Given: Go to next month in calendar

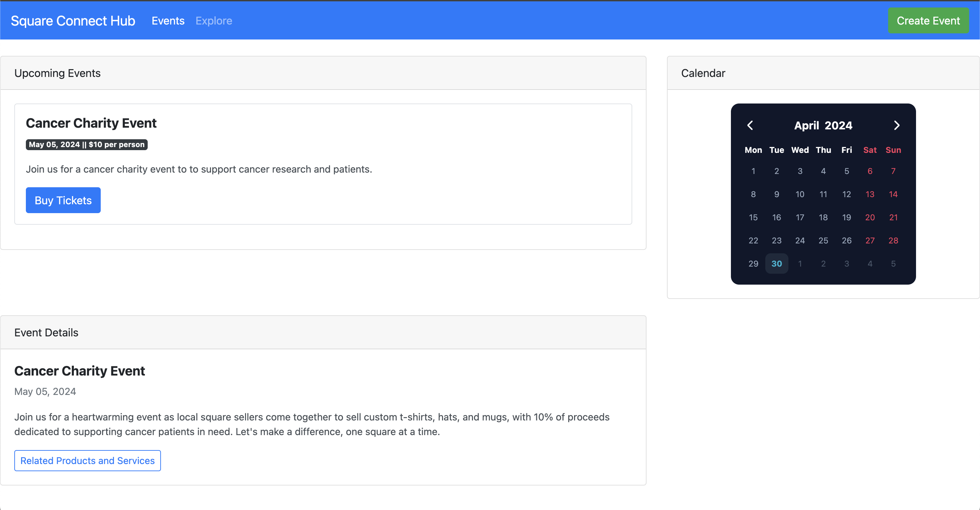Looking at the screenshot, I should (x=897, y=125).
